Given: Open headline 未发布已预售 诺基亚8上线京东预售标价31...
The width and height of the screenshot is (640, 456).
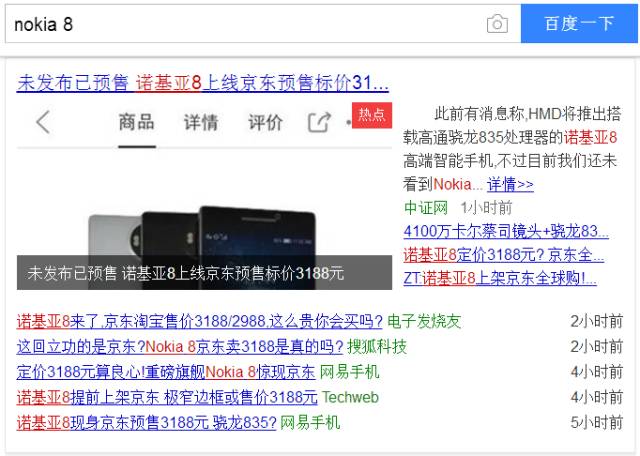Looking at the screenshot, I should (x=202, y=83).
